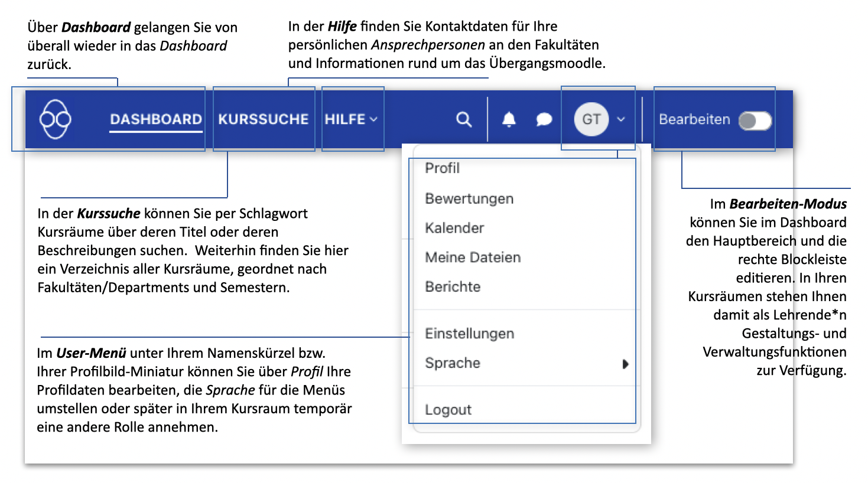The height and width of the screenshot is (483, 868).
Task: Open the search magnifier icon
Action: [464, 119]
